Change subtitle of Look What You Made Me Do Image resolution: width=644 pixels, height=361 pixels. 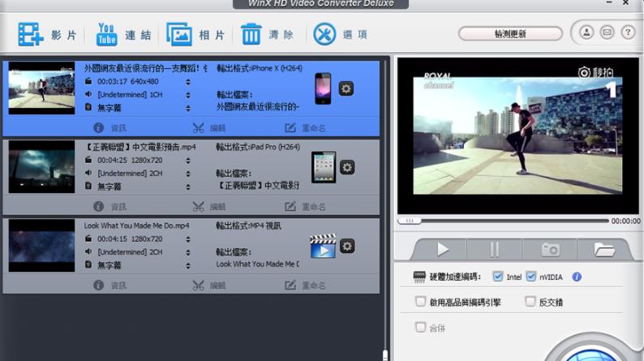(x=188, y=266)
